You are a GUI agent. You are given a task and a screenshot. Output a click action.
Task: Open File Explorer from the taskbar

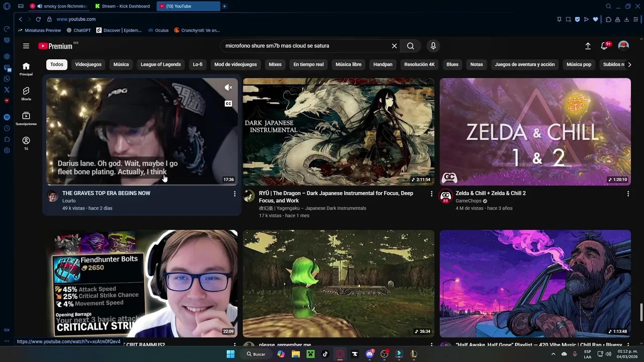(296, 354)
